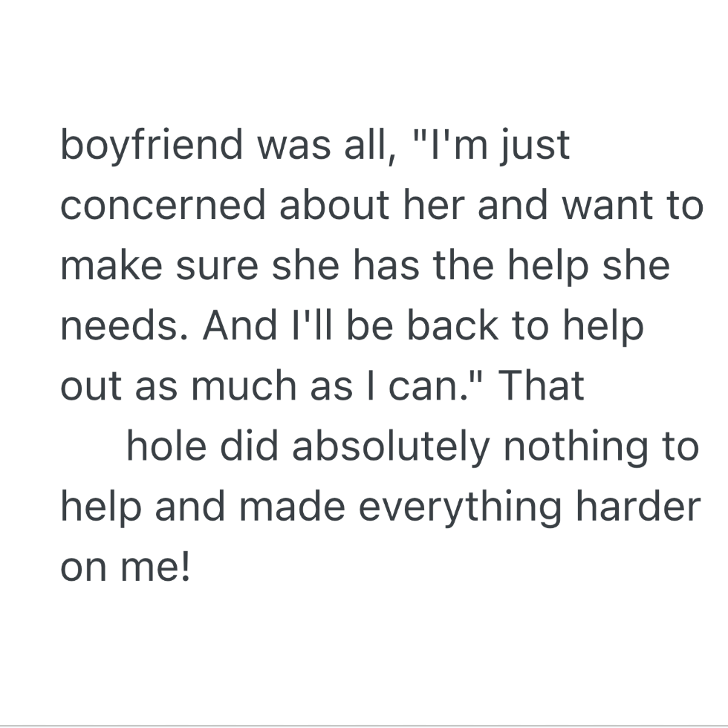Screen dimensions: 728x728
Task: Click the word "boyfriend" in the first line
Action: click(152, 146)
